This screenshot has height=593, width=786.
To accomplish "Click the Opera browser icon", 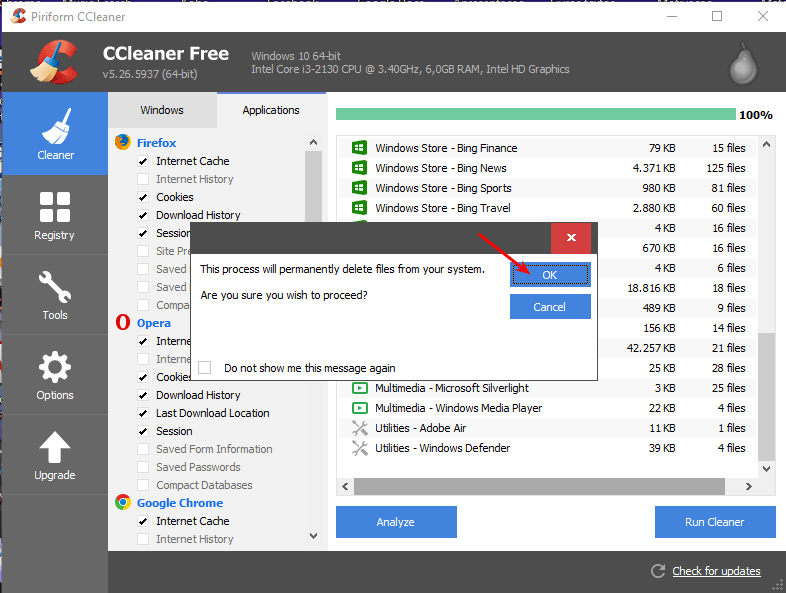I will pos(123,322).
